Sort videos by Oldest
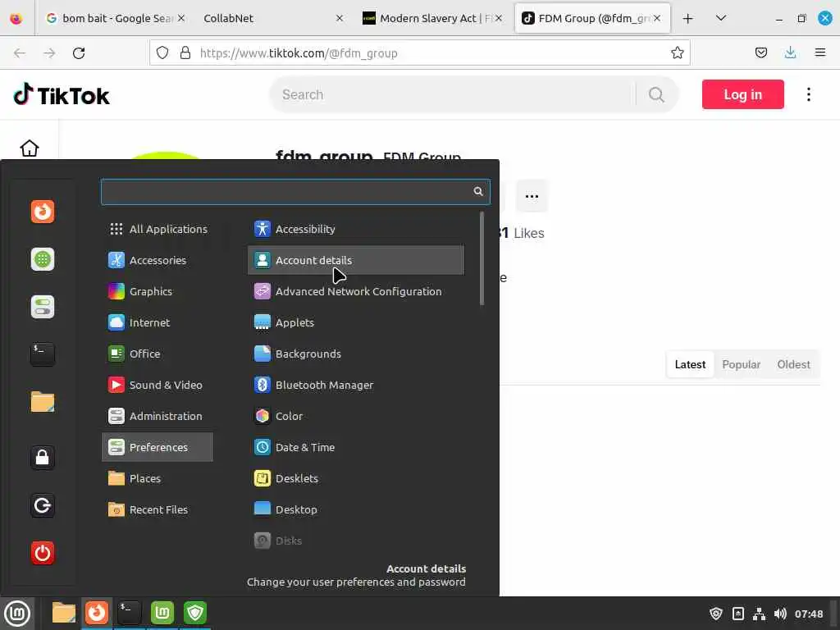This screenshot has width=840, height=630. pyautogui.click(x=793, y=364)
